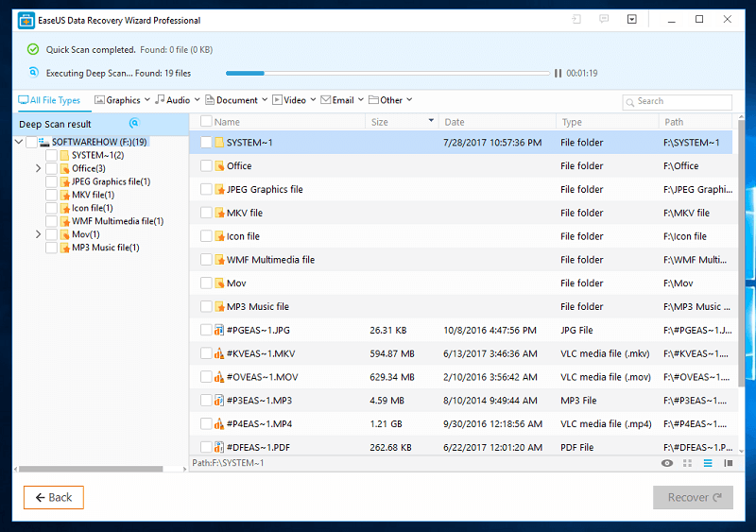
Task: Open the title bar dropdown menu icon
Action: 631,19
